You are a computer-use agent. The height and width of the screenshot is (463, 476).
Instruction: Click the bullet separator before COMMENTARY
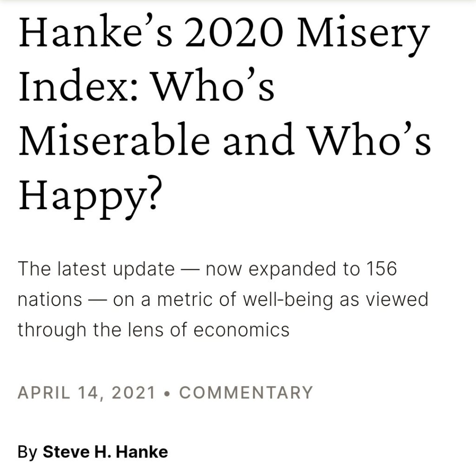point(167,393)
